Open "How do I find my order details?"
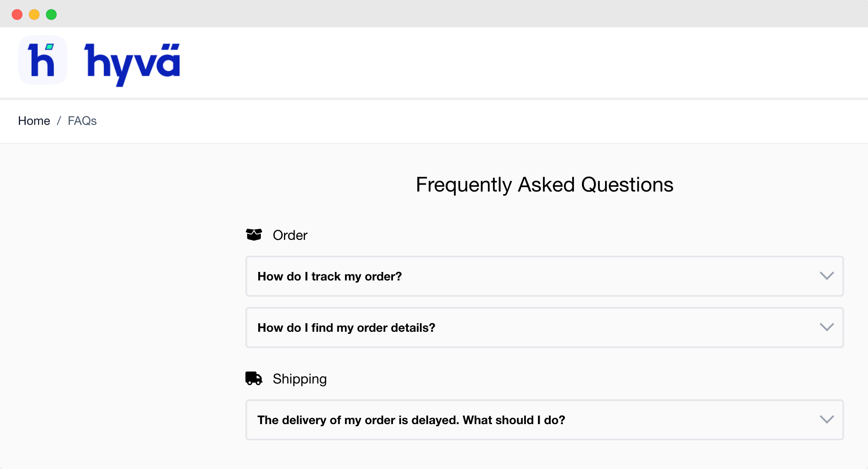The width and height of the screenshot is (868, 469). 346,328
